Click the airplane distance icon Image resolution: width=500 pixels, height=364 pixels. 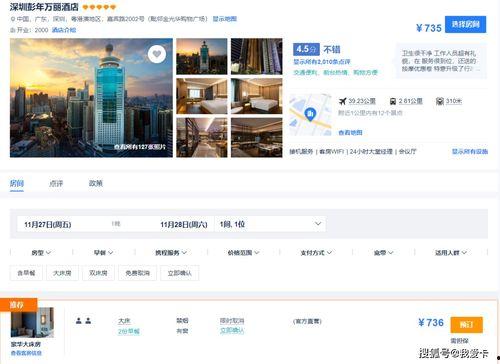[x=342, y=101]
